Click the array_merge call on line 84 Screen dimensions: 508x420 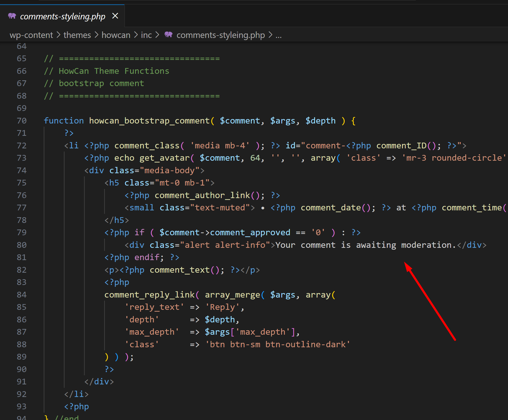point(232,295)
